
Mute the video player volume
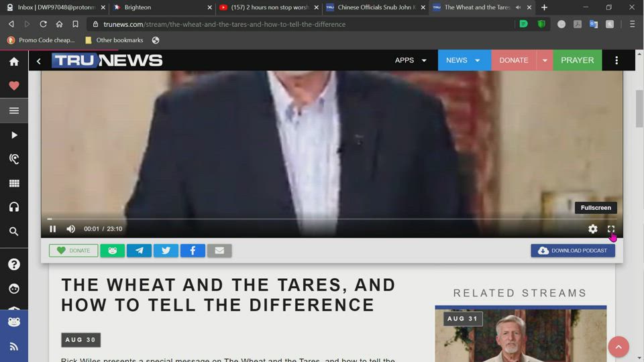(71, 229)
